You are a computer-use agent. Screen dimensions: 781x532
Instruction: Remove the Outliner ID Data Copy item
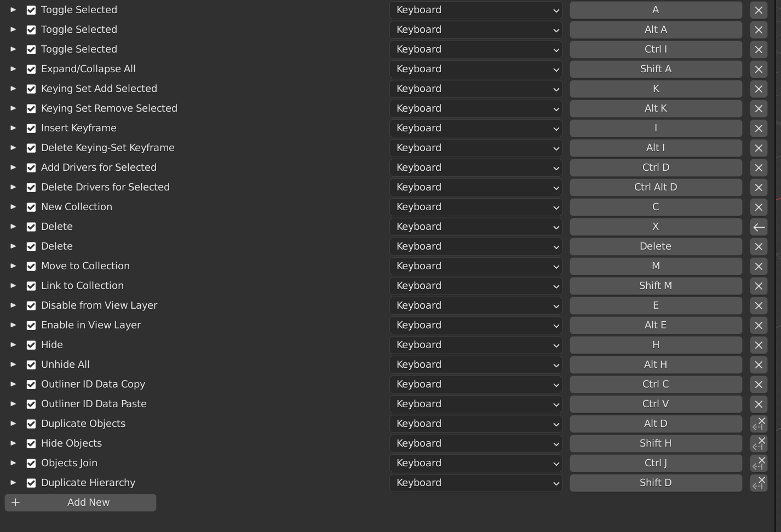pos(759,384)
